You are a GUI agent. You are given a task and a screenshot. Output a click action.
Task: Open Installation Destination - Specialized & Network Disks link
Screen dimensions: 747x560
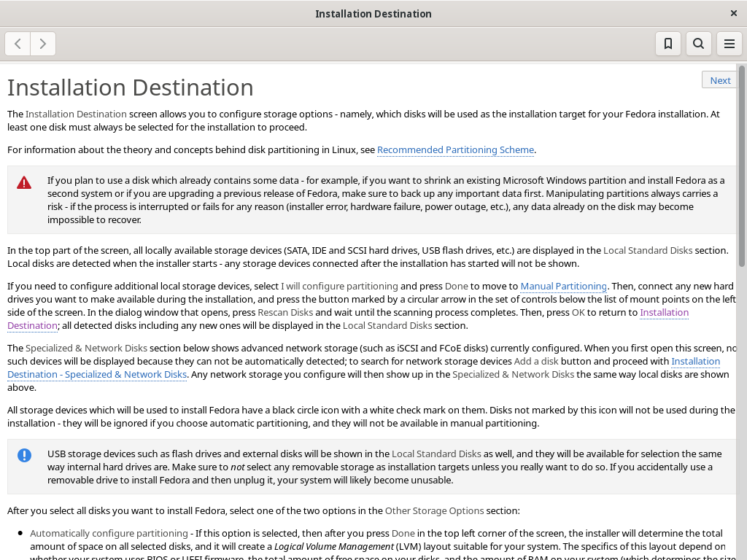tap(97, 374)
